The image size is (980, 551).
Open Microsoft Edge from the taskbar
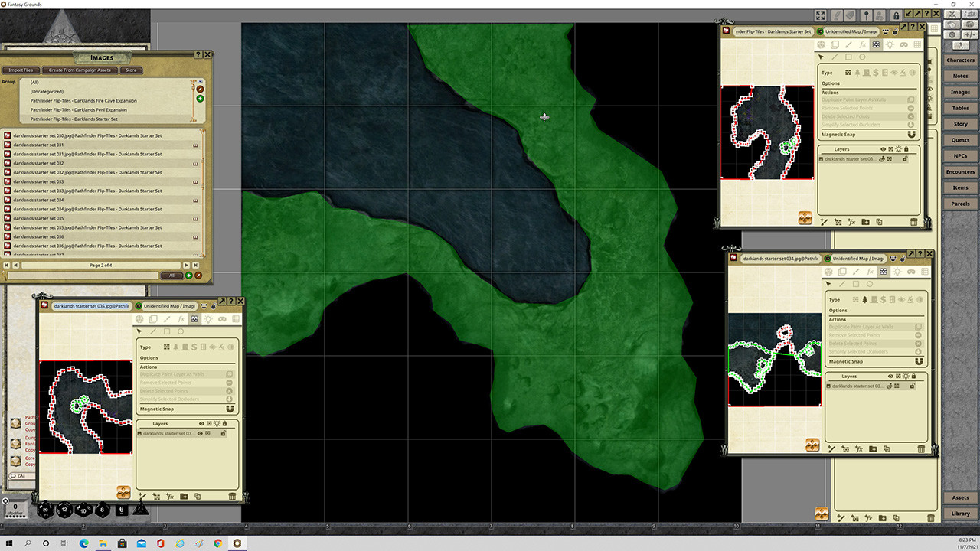tap(83, 543)
